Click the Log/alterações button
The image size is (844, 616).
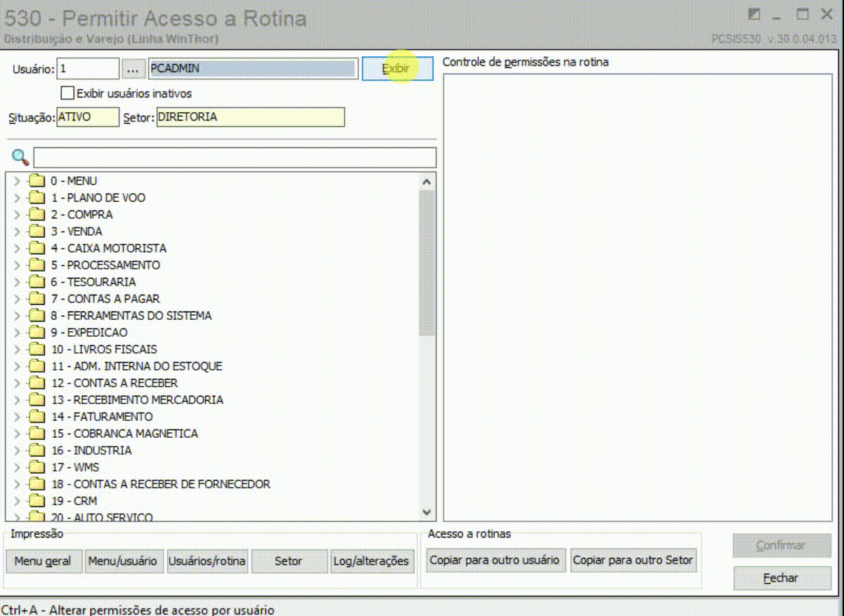[371, 561]
